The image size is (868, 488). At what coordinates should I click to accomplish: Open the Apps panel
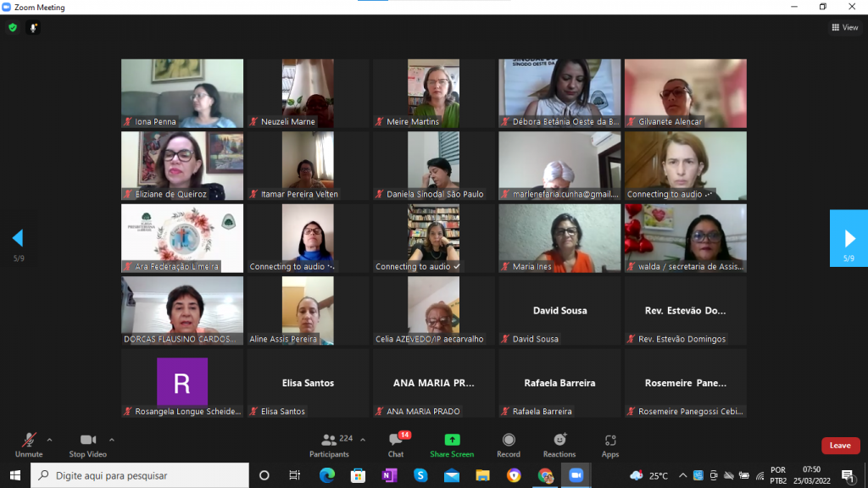point(610,445)
